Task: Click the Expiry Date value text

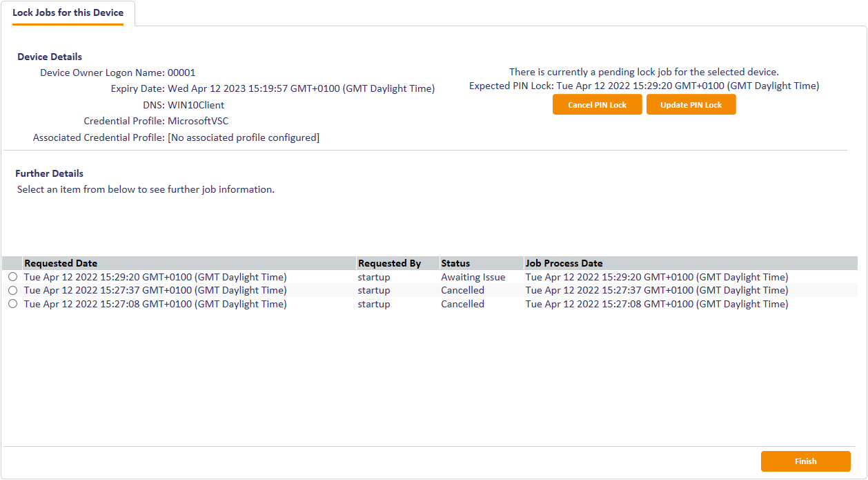Action: 301,88
